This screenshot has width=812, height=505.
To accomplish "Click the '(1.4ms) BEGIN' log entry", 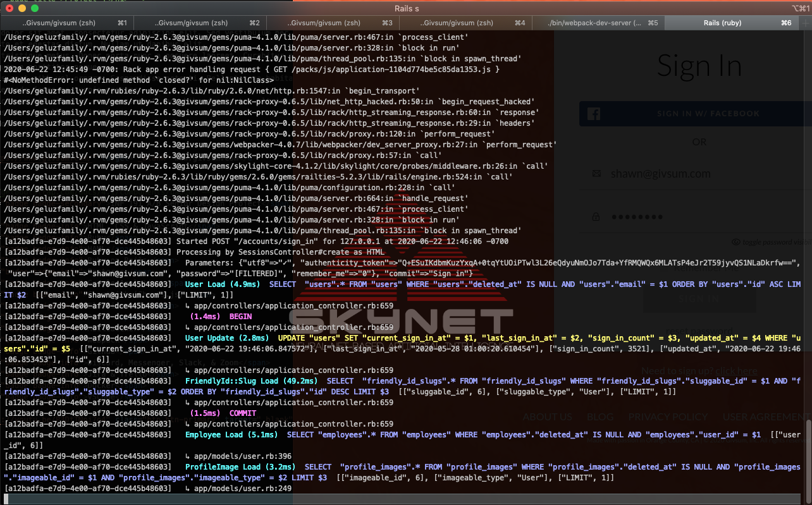I will click(x=221, y=317).
